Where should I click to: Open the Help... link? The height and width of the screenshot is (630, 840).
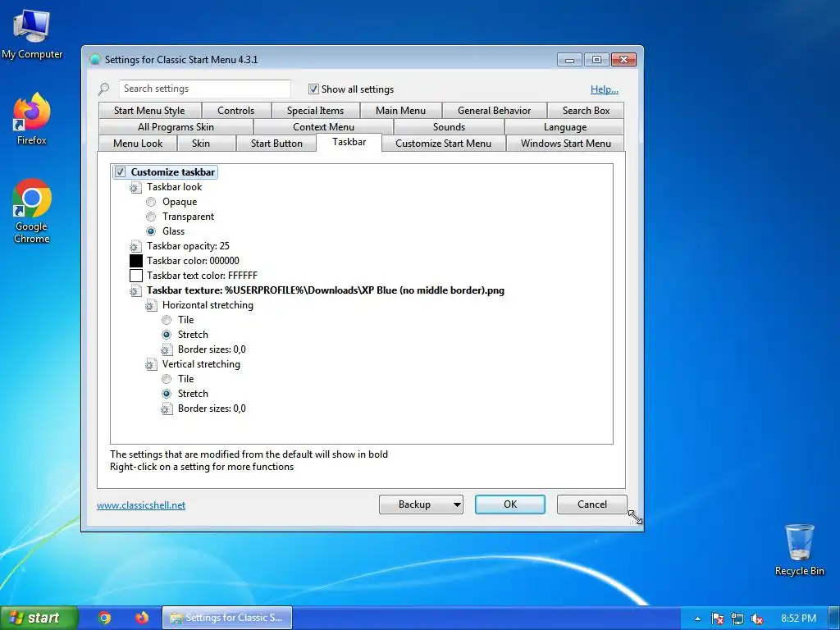(x=605, y=89)
